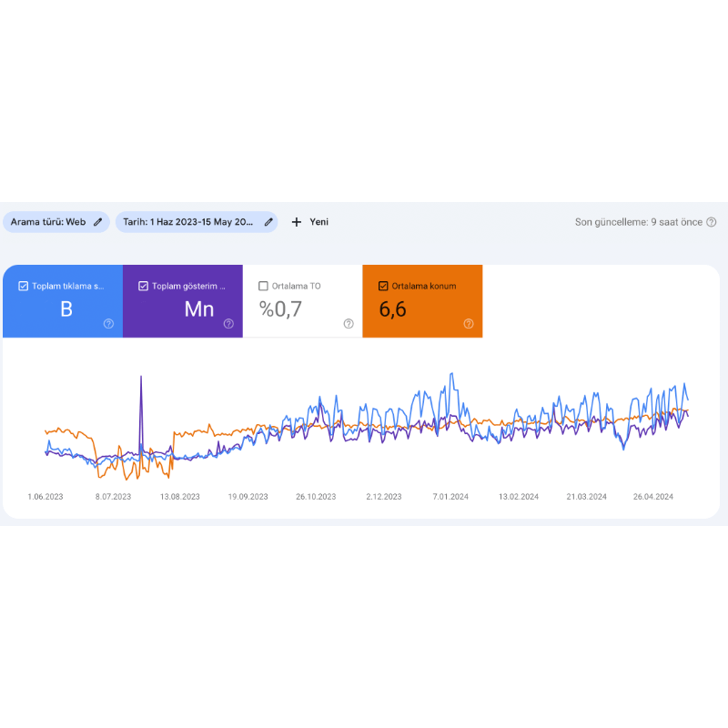Click the plus icon next to Yeni
The width and height of the screenshot is (728, 728).
point(297,222)
